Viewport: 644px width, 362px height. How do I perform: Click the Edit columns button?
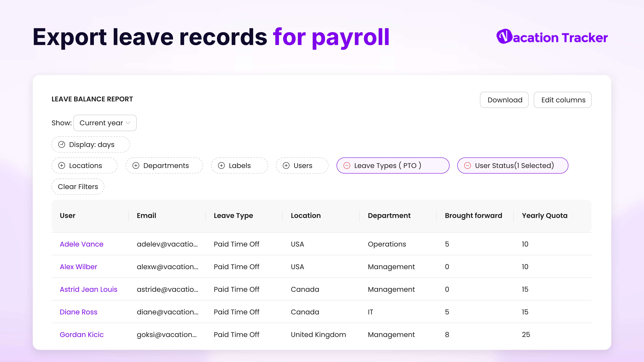pyautogui.click(x=563, y=100)
